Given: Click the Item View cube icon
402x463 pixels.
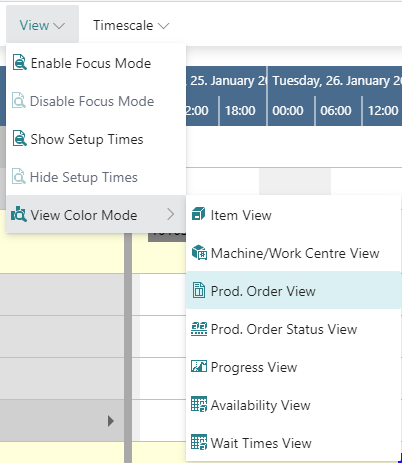Looking at the screenshot, I should 199,214.
